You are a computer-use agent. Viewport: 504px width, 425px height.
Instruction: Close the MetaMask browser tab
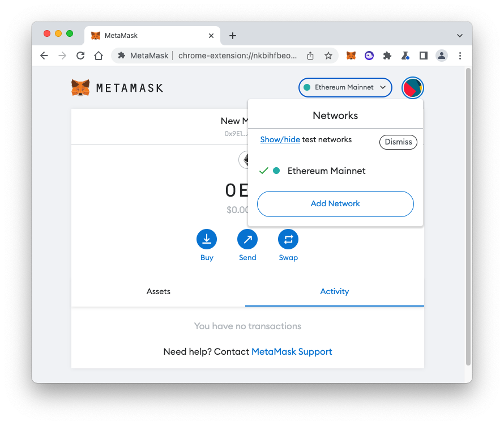click(x=211, y=36)
